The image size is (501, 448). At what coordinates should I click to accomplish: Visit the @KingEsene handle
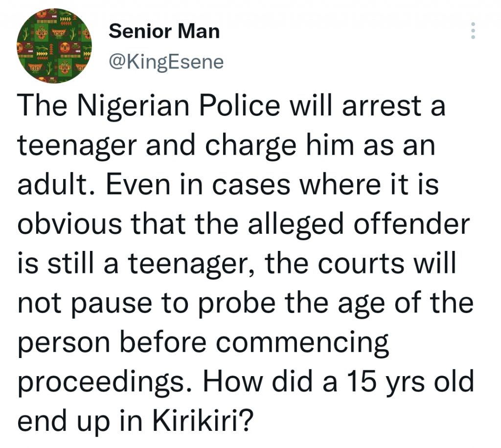pos(166,62)
